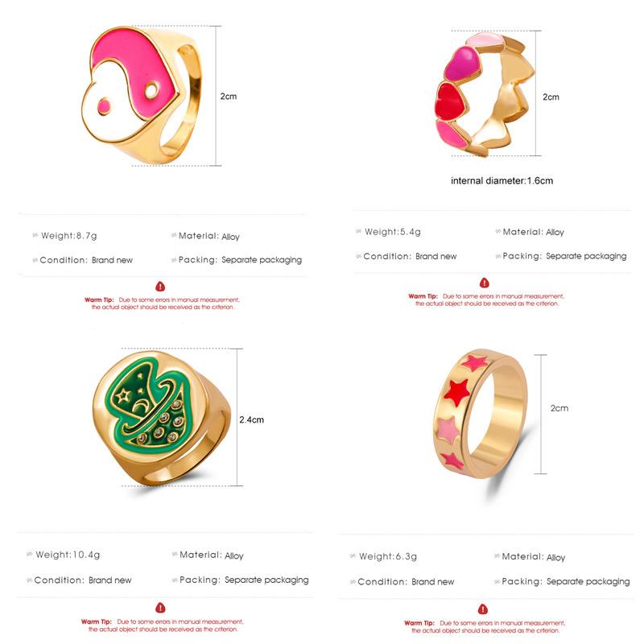Image resolution: width=644 pixels, height=644 pixels.
Task: Click 'Material: Alloy' under the mushroom ring
Action: tap(212, 555)
